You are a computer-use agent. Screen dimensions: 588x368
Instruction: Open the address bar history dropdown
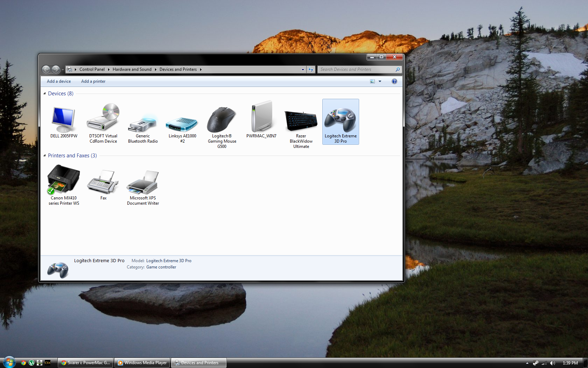pos(303,69)
